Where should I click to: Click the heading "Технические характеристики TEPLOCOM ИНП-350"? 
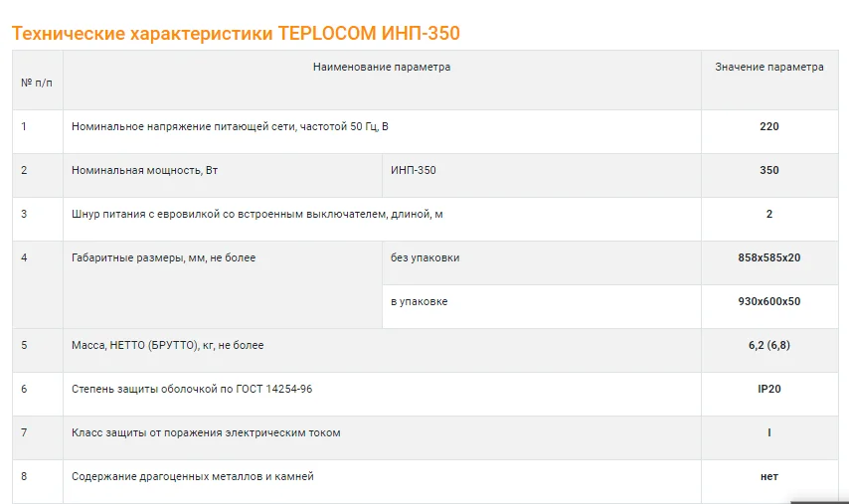pos(236,34)
